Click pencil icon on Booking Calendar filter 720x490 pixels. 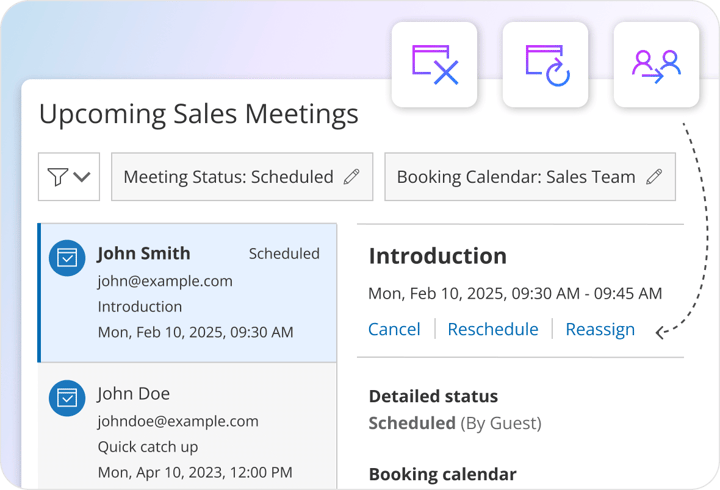click(x=654, y=177)
